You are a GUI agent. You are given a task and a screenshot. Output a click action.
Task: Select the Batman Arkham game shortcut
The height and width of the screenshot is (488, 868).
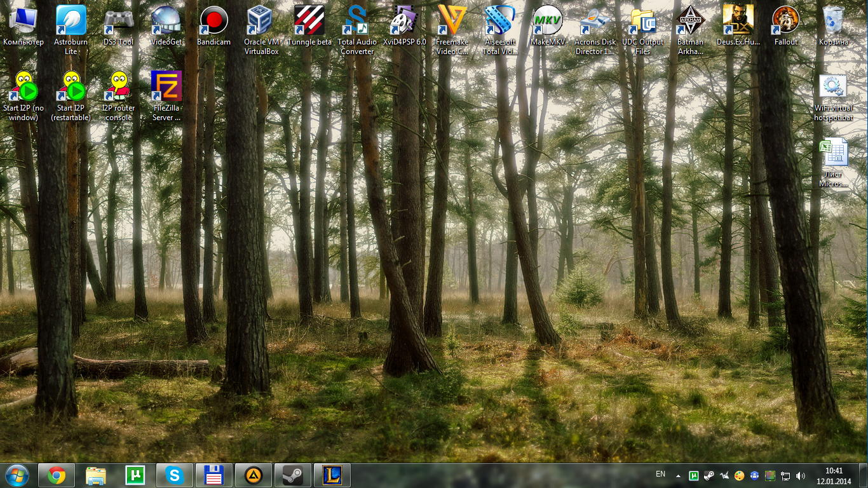pyautogui.click(x=690, y=21)
